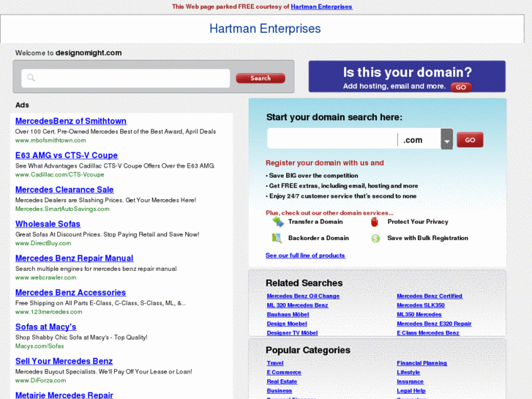Open the .com extension dropdown arrow
Screen dimensions: 532x399
pyautogui.click(x=447, y=139)
